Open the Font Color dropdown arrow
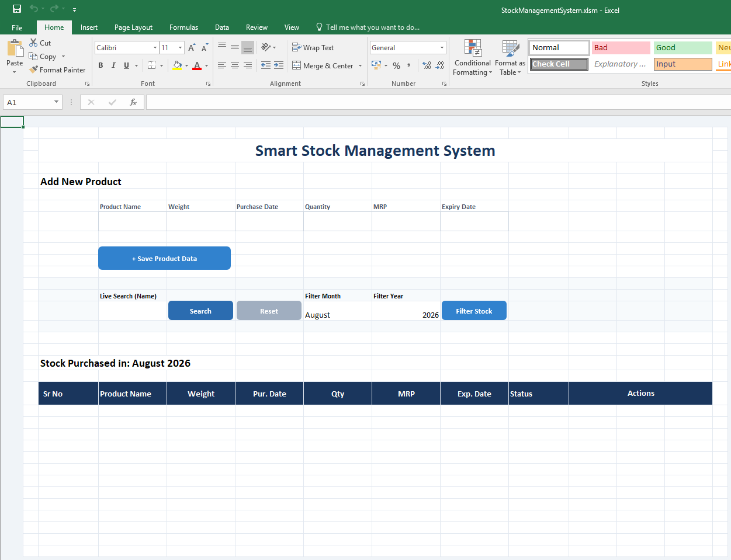The width and height of the screenshot is (731, 560). pyautogui.click(x=206, y=66)
